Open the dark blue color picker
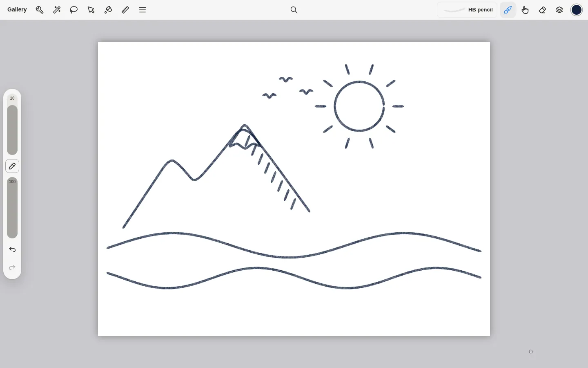Viewport: 588px width, 368px height. point(577,10)
